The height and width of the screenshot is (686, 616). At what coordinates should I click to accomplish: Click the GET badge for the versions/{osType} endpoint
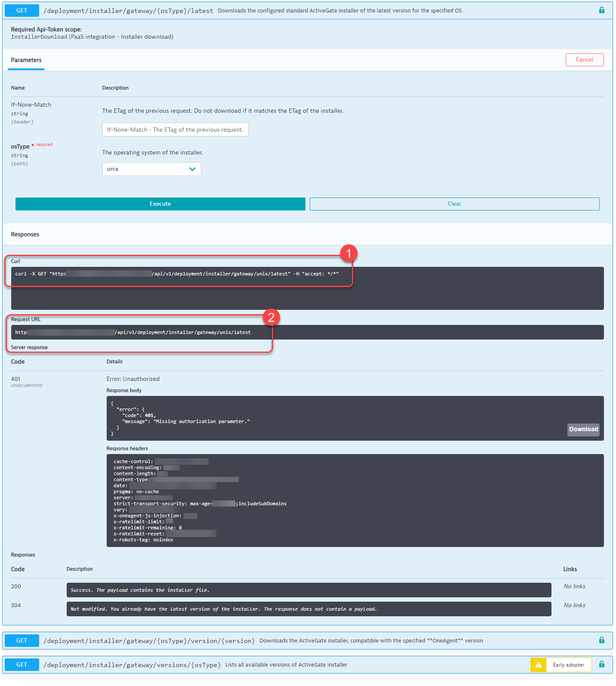point(22,664)
